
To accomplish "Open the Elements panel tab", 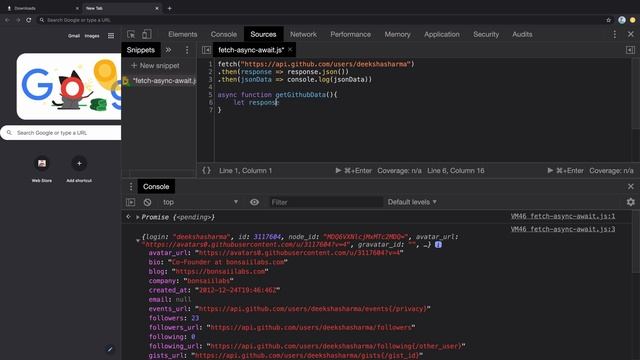I will click(182, 34).
